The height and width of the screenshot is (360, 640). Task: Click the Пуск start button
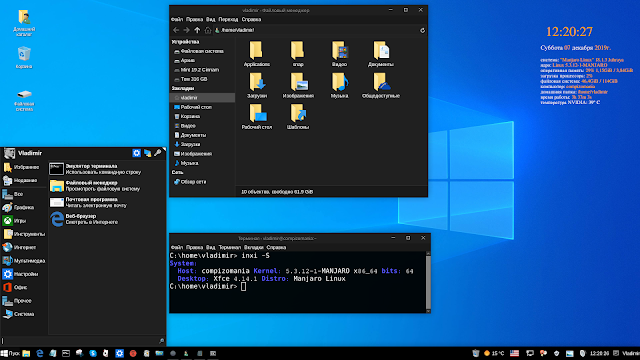pos(10,353)
